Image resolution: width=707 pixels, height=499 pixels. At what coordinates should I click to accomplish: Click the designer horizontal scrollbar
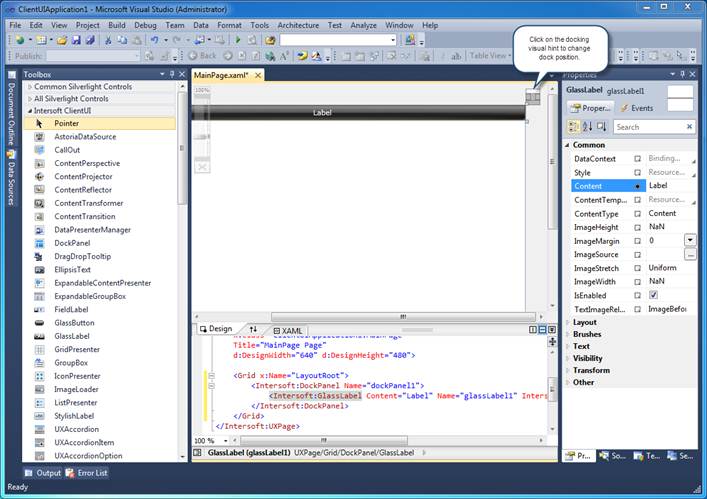point(403,317)
